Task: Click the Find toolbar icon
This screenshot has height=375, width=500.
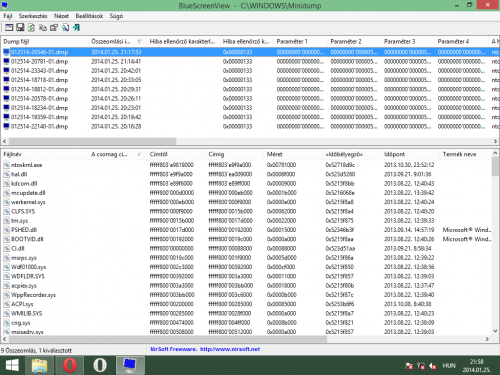Action: click(x=65, y=28)
